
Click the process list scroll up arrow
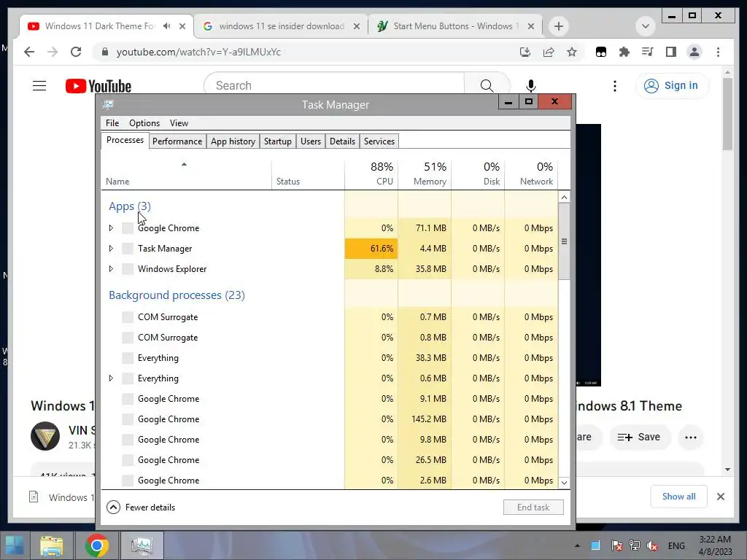[x=564, y=197]
